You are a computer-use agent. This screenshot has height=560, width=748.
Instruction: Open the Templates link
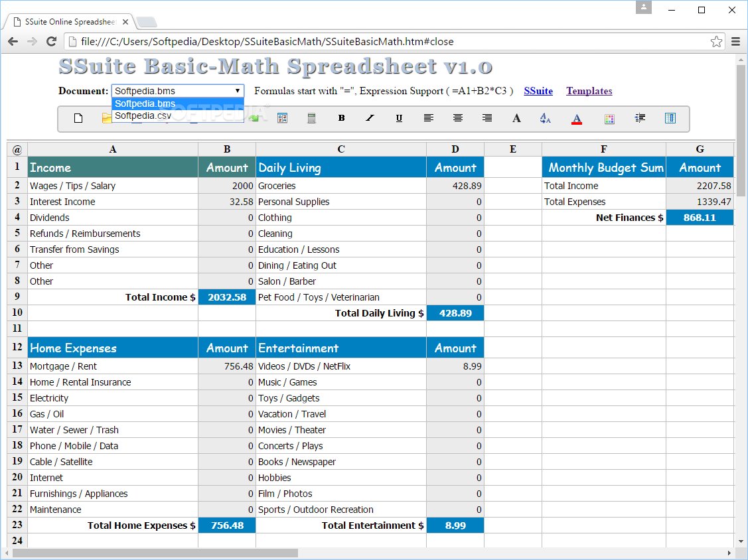[x=589, y=91]
